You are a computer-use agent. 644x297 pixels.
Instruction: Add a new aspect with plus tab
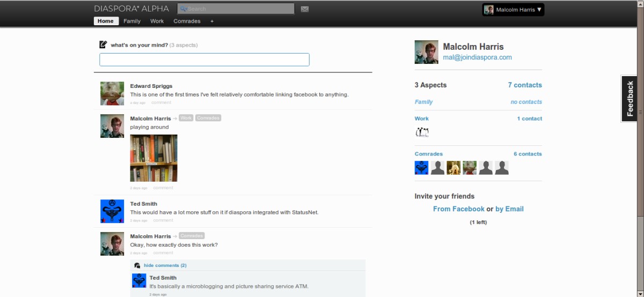[212, 21]
